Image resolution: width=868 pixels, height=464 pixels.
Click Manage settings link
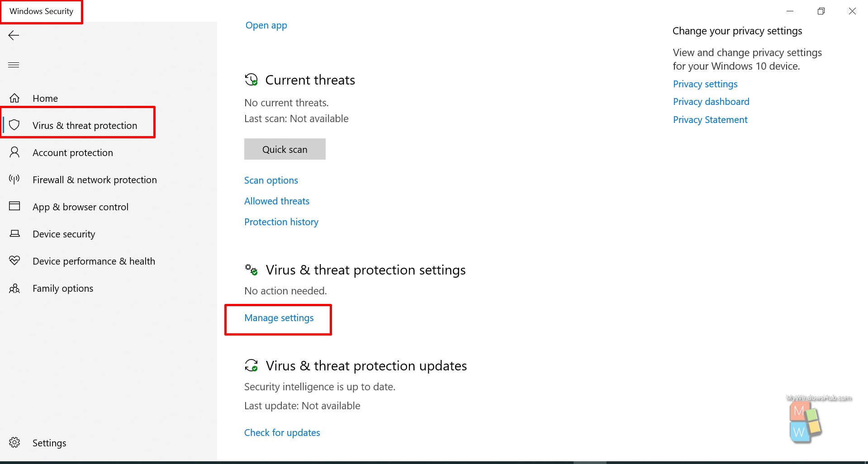point(279,317)
